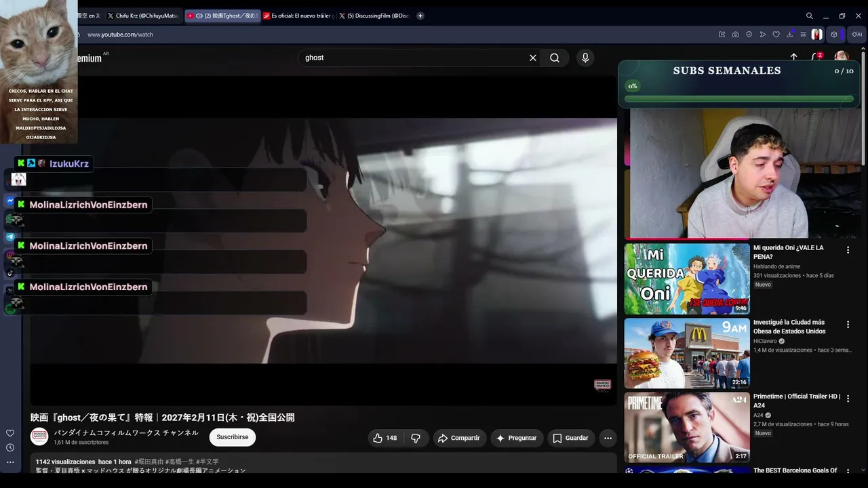Click the YouTube search magnifier button
This screenshot has height=488, width=868.
[555, 58]
